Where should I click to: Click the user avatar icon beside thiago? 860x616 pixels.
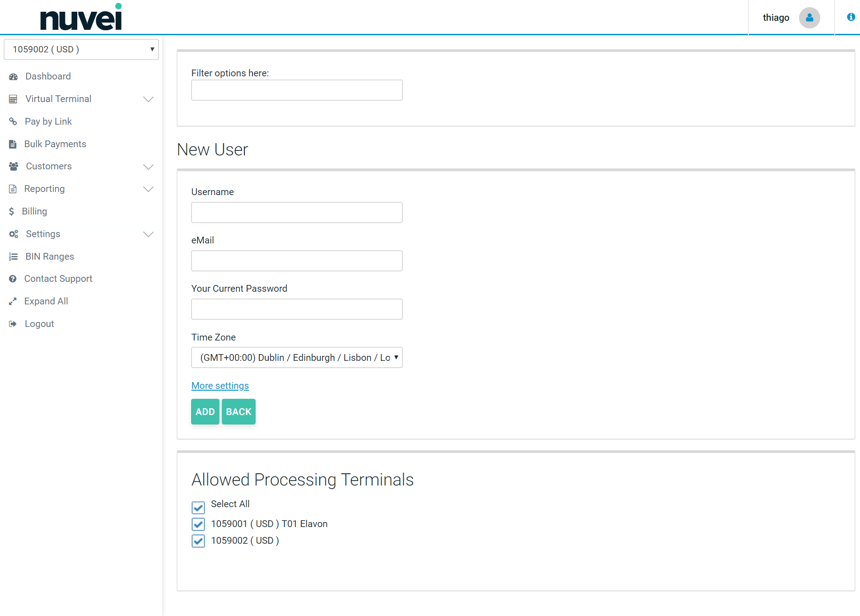coord(809,18)
